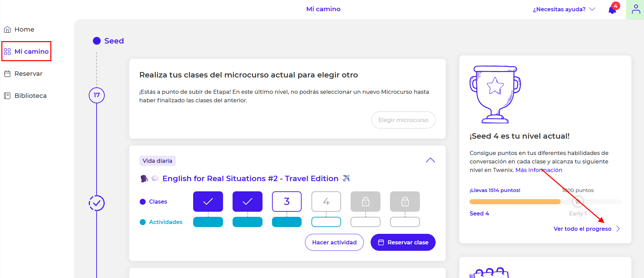Click the locked sixth class icon
Image resolution: width=644 pixels, height=278 pixels.
405,202
